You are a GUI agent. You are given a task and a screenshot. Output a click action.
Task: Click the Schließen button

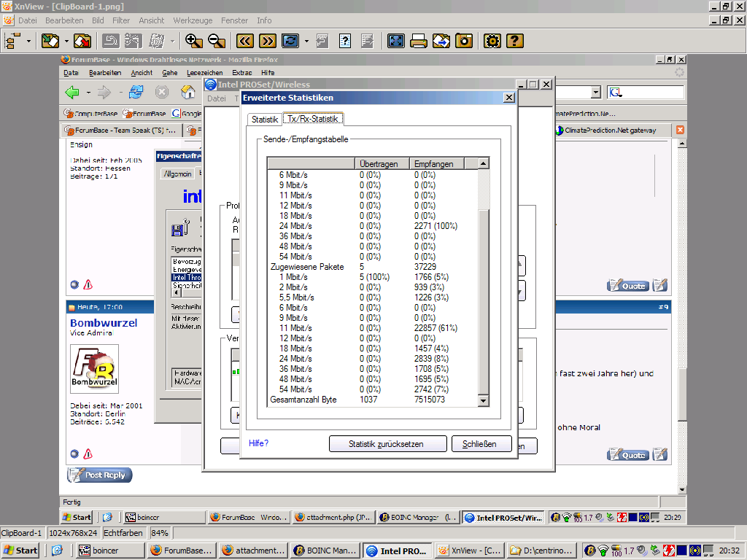[481, 444]
